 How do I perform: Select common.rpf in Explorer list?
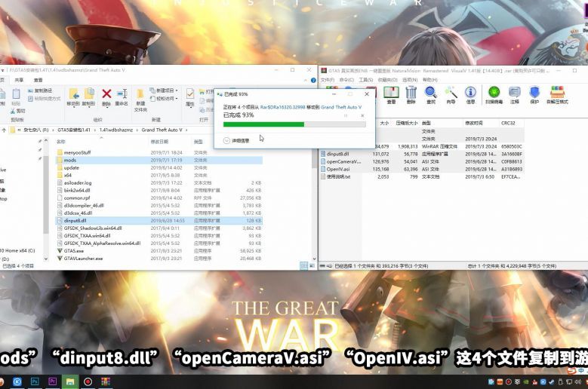click(159, 198)
